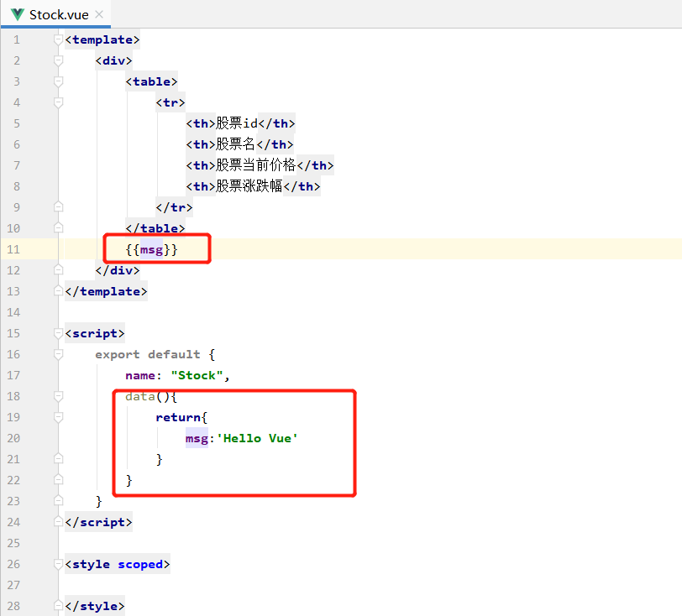Screen dimensions: 682x616
Task: Click the fold end marker beside </script> at line 24
Action: click(58, 522)
